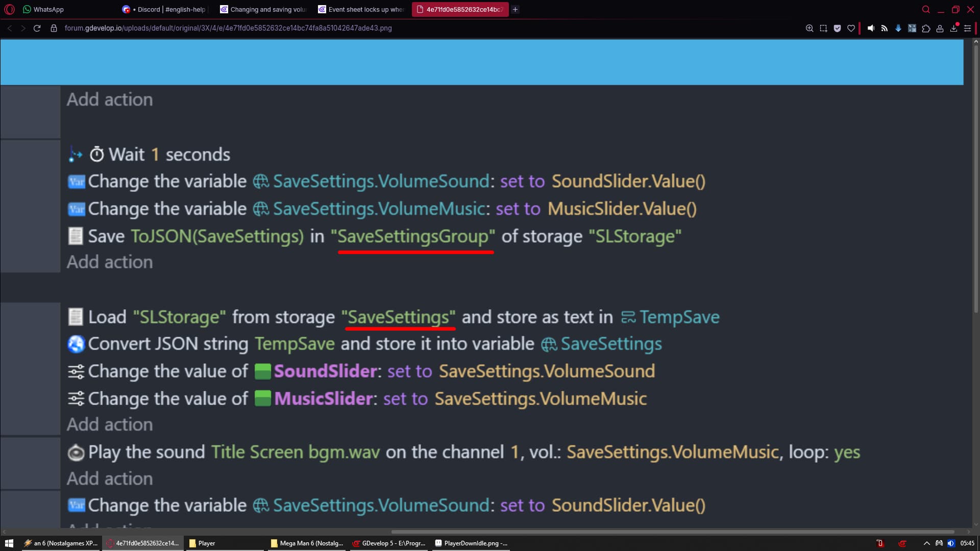The height and width of the screenshot is (551, 980).
Task: Switch to Discord english-help tab
Action: [x=171, y=9]
